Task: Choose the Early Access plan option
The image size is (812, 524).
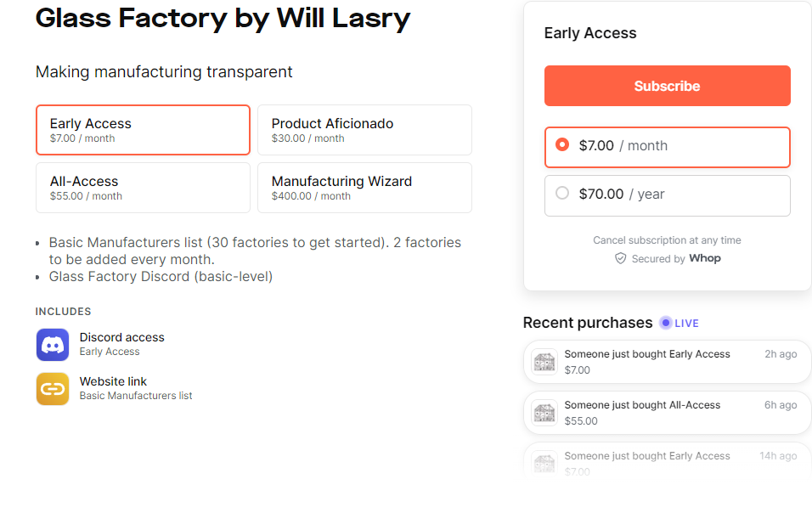Action: (142, 129)
